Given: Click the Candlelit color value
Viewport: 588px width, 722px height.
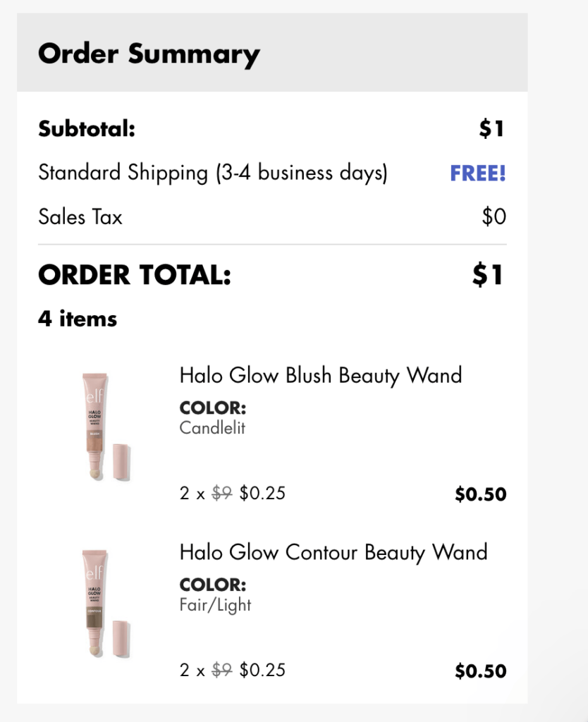Looking at the screenshot, I should tap(212, 427).
